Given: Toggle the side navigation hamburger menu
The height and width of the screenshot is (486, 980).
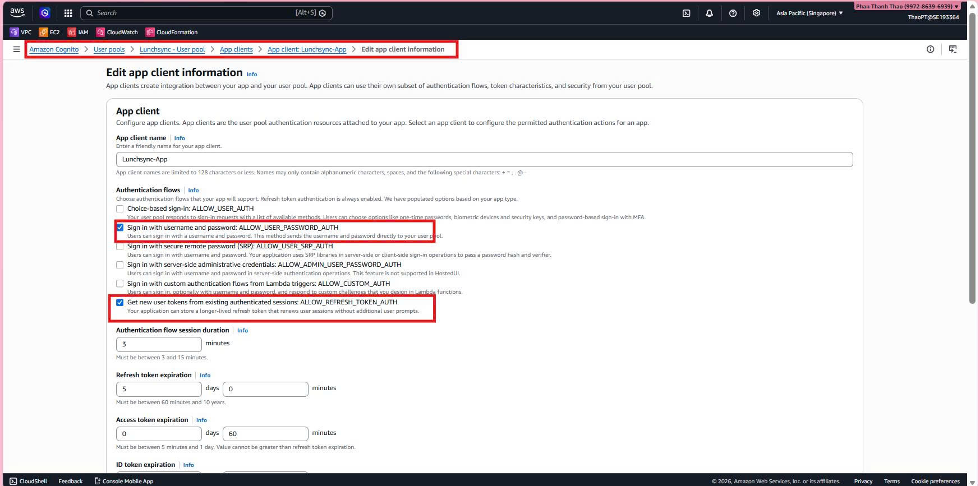Looking at the screenshot, I should click(16, 49).
